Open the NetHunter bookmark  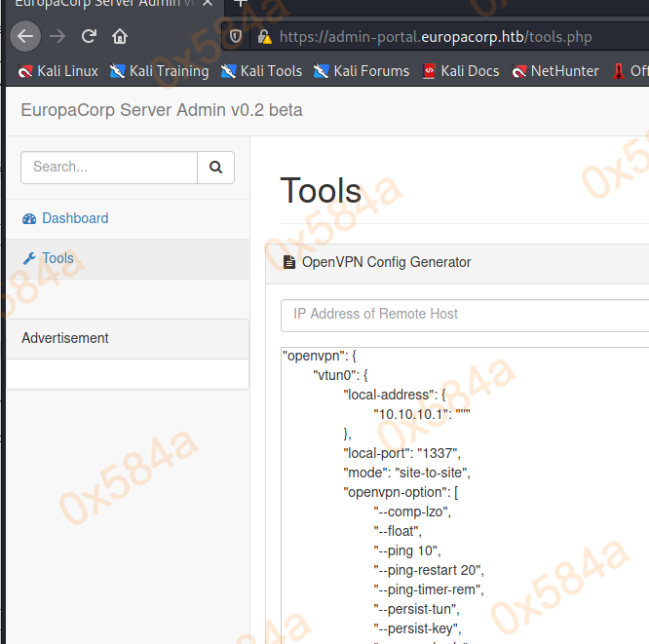(x=555, y=71)
